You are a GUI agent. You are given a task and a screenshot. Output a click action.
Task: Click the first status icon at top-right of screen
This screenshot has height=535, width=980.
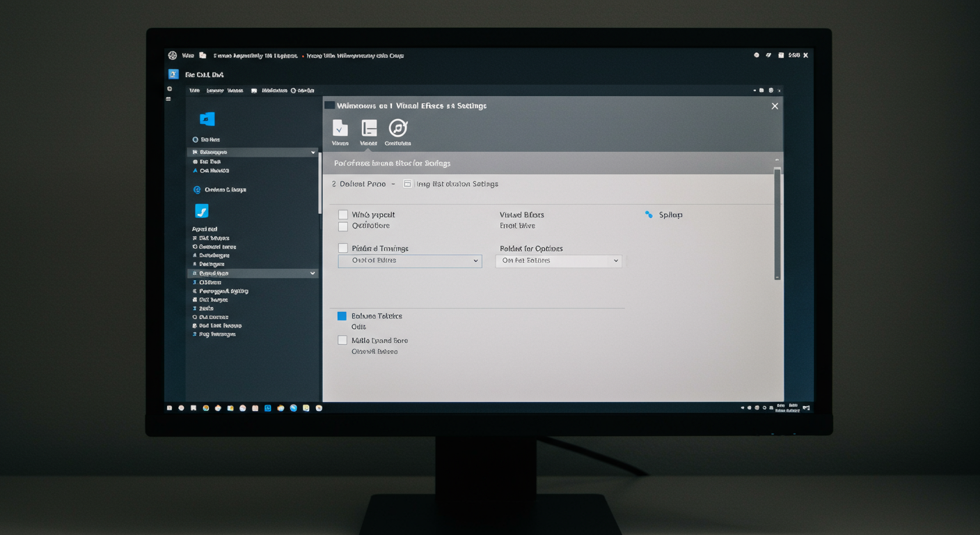757,55
